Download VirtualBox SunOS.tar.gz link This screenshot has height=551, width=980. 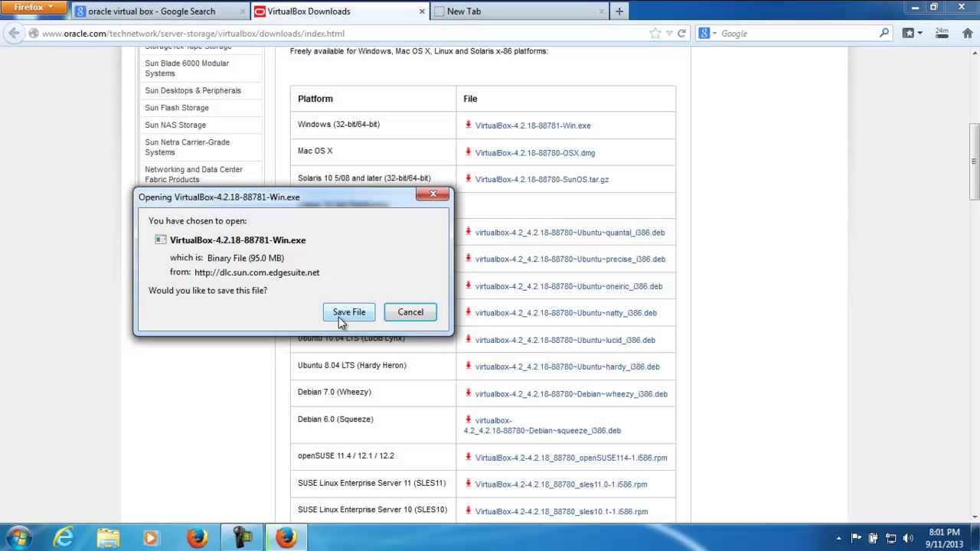(542, 180)
